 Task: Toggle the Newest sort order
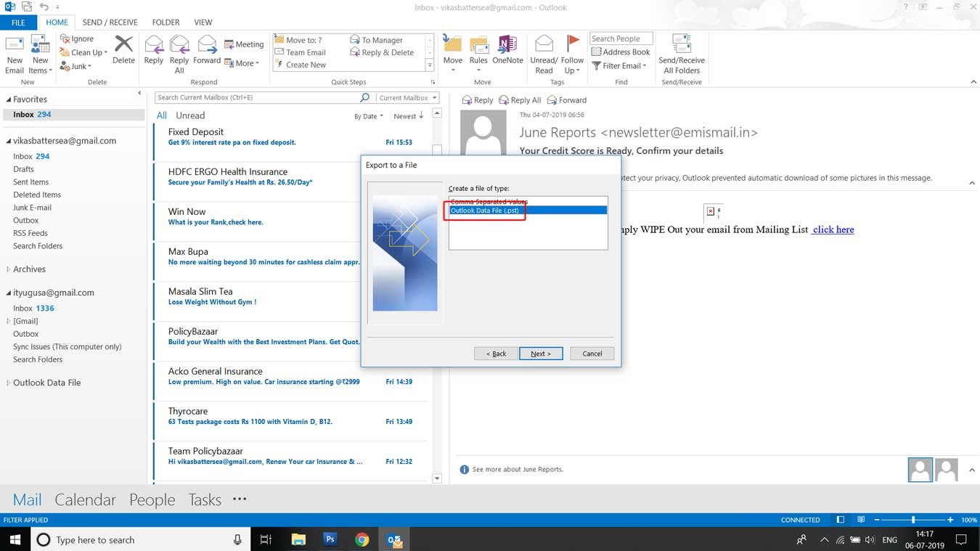click(408, 116)
